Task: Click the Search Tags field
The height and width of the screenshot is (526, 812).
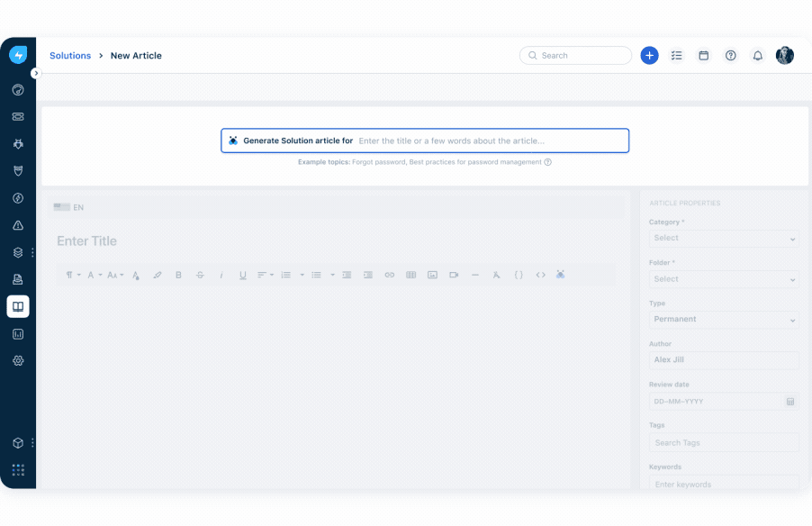Action: pyautogui.click(x=724, y=443)
